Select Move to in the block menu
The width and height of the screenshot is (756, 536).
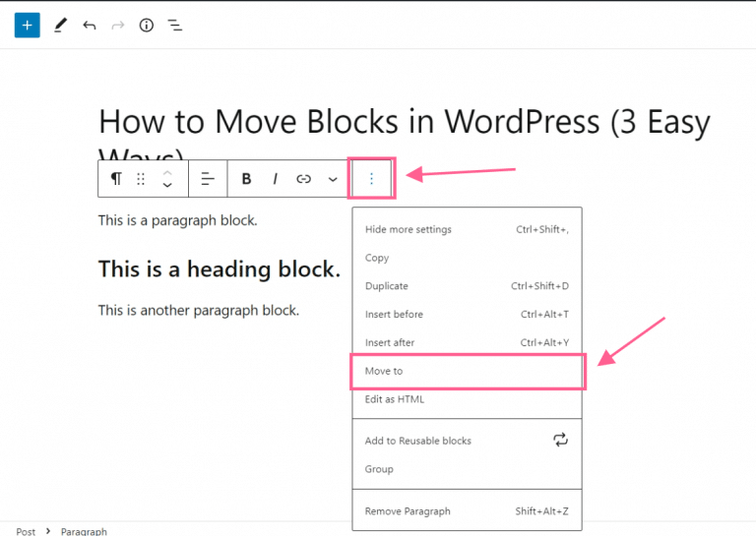coord(467,371)
